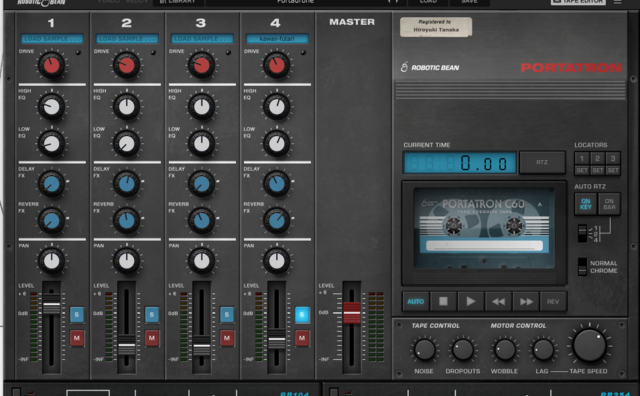Solo channel 3
The height and width of the screenshot is (396, 640).
click(227, 315)
